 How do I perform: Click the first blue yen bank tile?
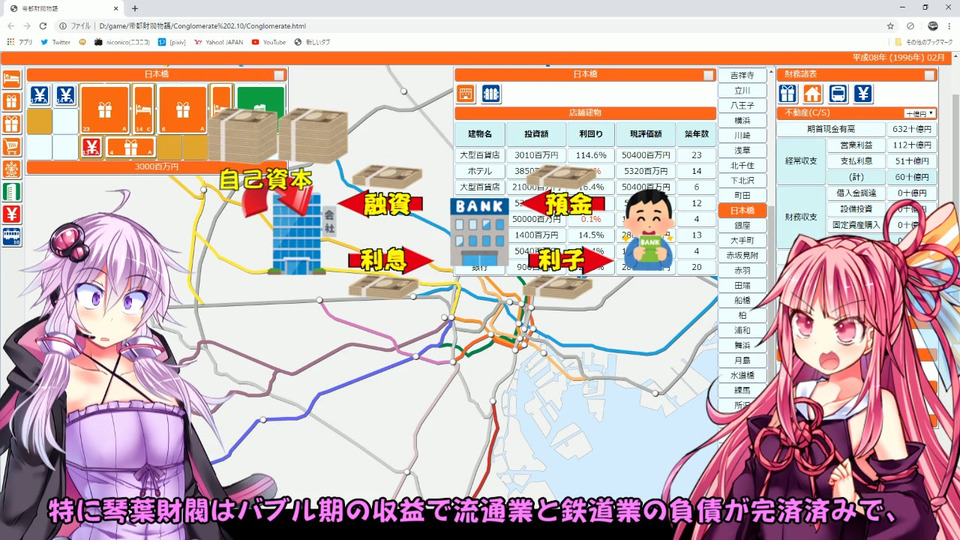pos(40,96)
